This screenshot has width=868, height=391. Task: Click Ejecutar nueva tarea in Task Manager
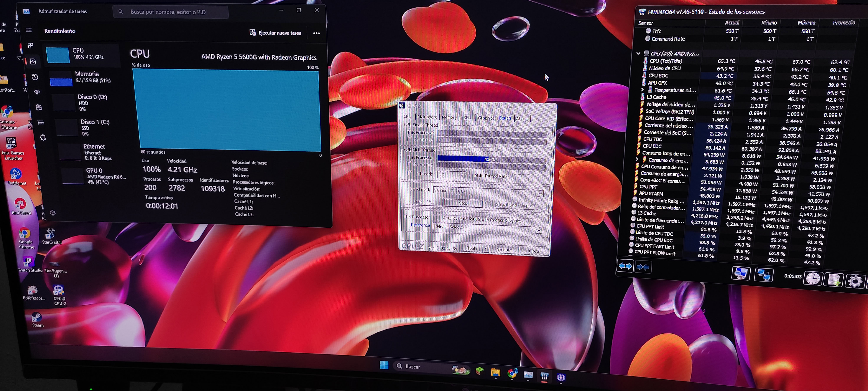(x=275, y=33)
